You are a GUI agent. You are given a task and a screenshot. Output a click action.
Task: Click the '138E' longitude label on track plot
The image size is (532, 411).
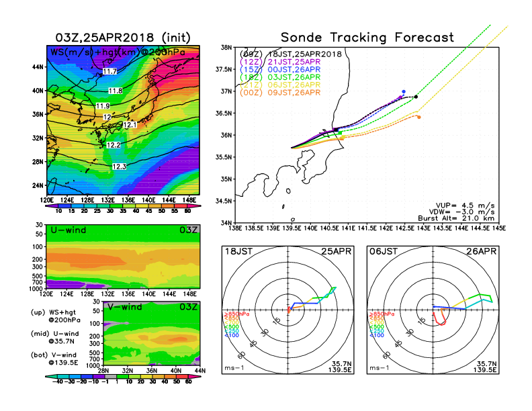(x=235, y=228)
